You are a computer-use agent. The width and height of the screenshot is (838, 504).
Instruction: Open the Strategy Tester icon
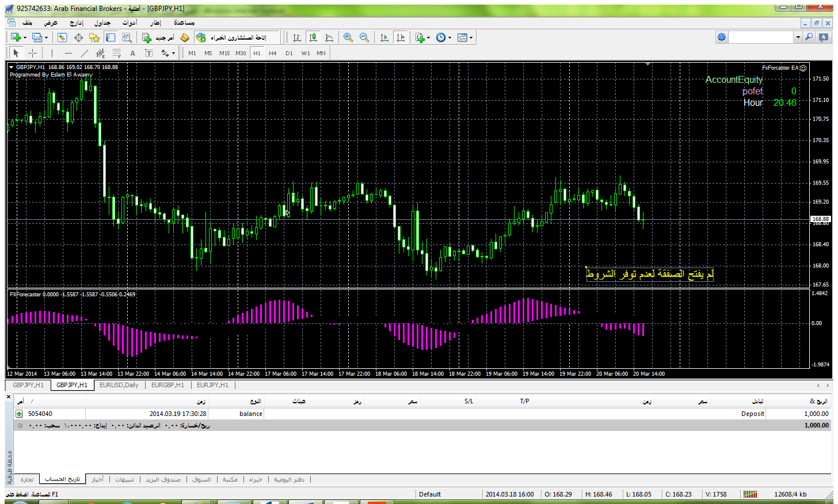click(x=127, y=37)
